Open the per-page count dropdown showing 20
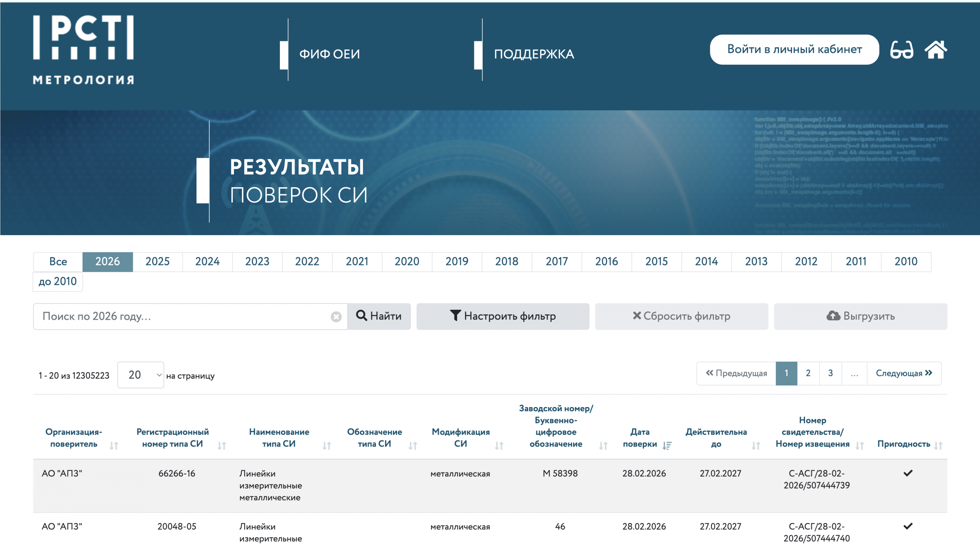 coord(140,374)
